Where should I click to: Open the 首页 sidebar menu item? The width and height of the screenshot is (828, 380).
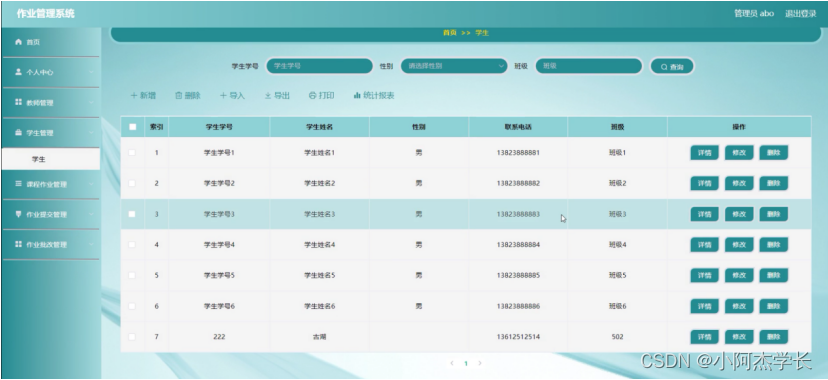coord(50,42)
